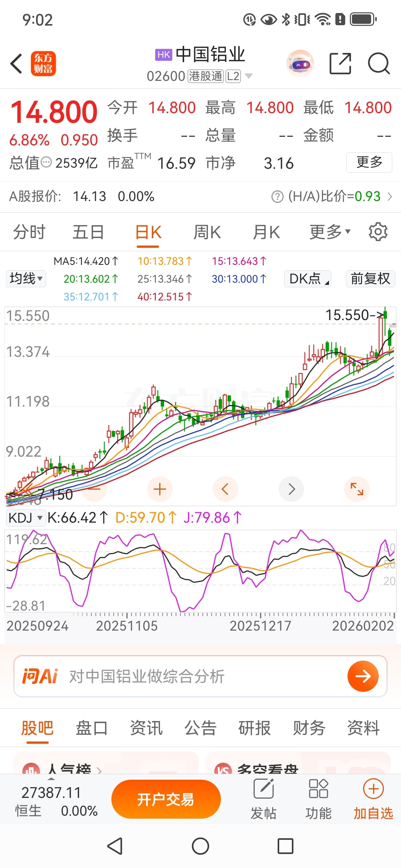The height and width of the screenshot is (868, 401).
Task: Open H/A ratio details chevron
Action: click(x=389, y=197)
